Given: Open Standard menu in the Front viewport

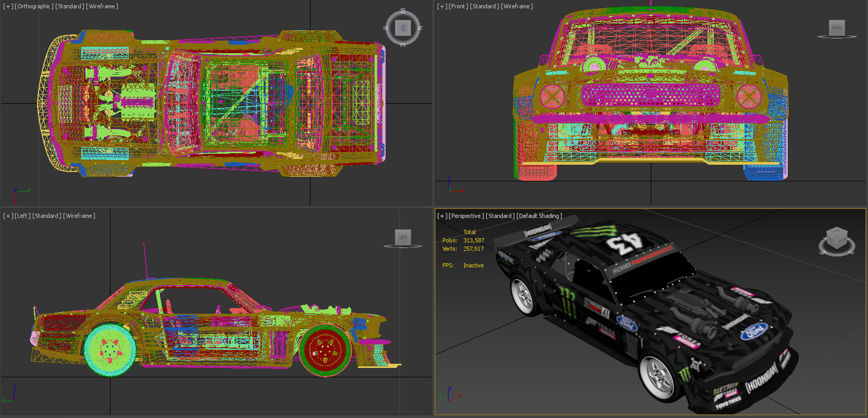Looking at the screenshot, I should coord(485,6).
